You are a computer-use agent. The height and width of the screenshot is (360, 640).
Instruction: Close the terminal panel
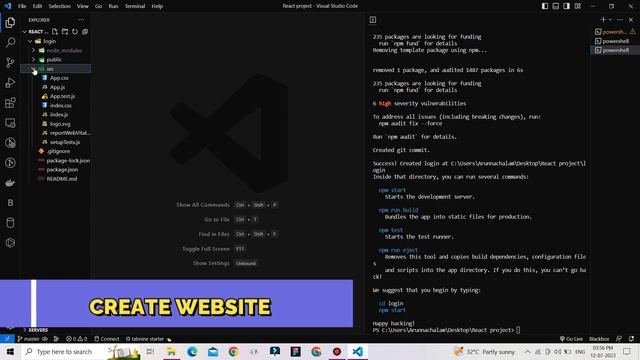(631, 20)
